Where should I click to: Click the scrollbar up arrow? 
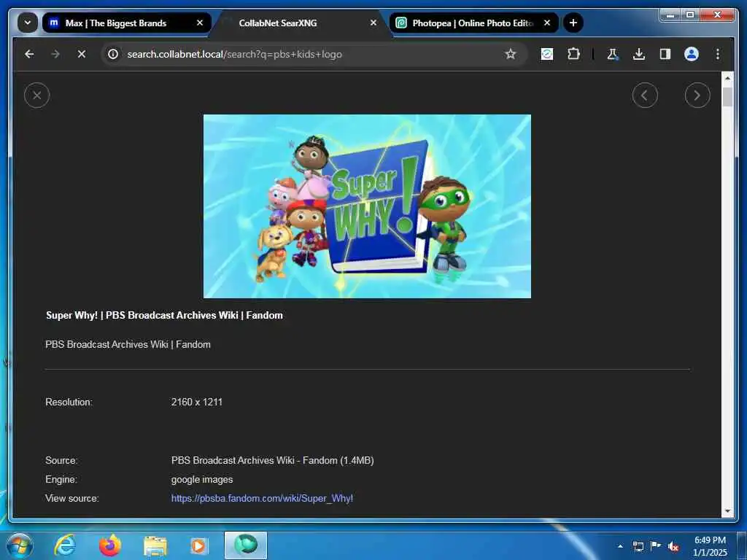727,77
